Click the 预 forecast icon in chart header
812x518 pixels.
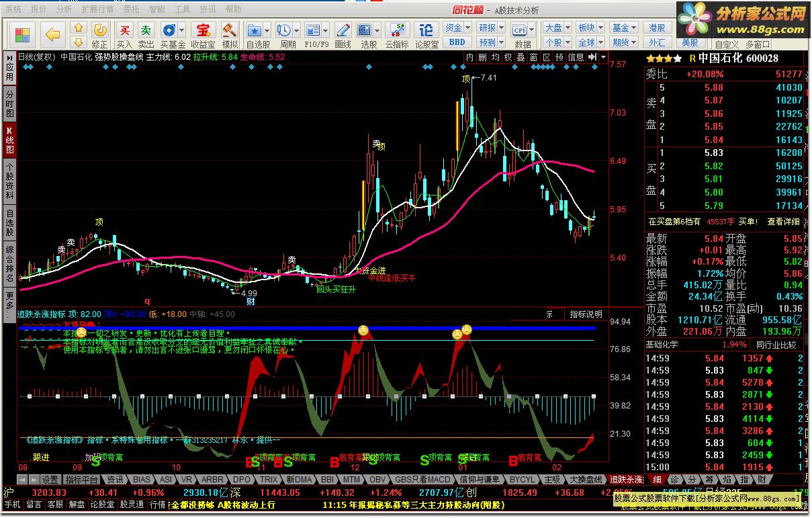coord(559,58)
